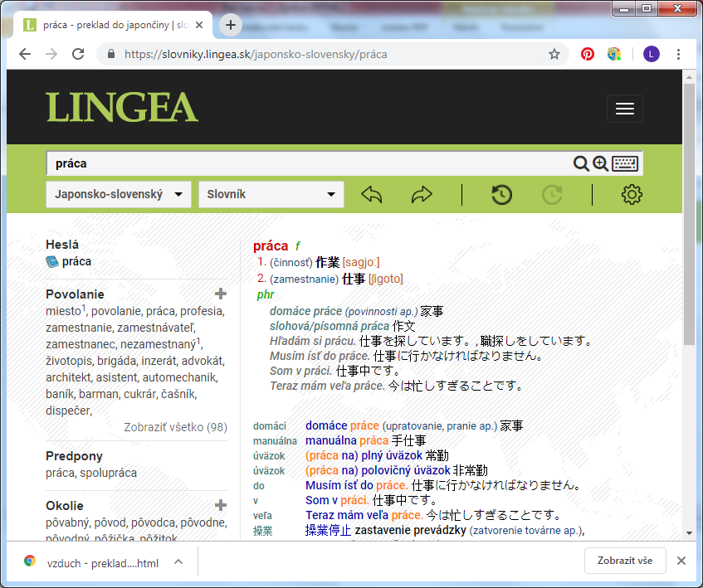
Task: Click the book icon next to práca
Action: click(52, 261)
